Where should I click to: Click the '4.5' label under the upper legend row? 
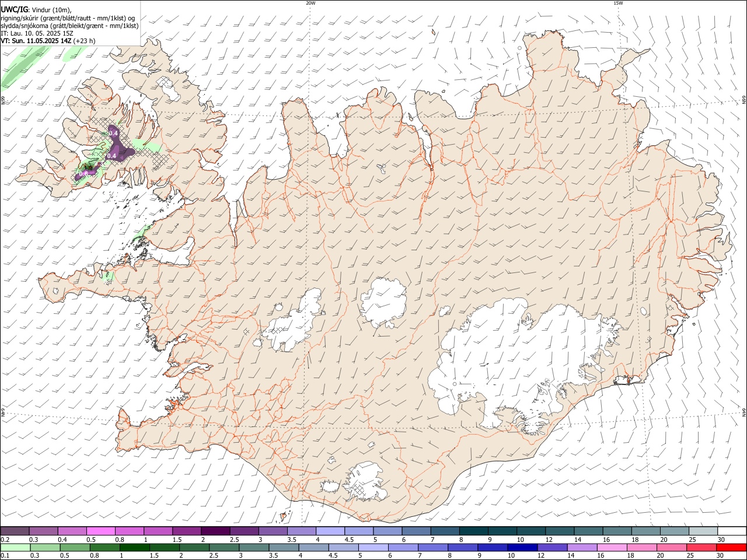pyautogui.click(x=349, y=540)
